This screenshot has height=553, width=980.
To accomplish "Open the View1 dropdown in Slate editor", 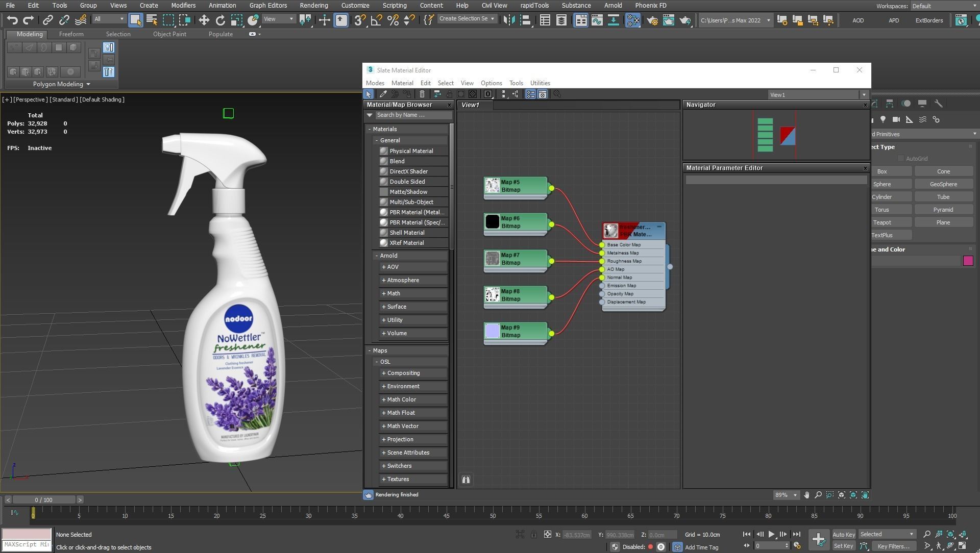I will pyautogui.click(x=818, y=94).
